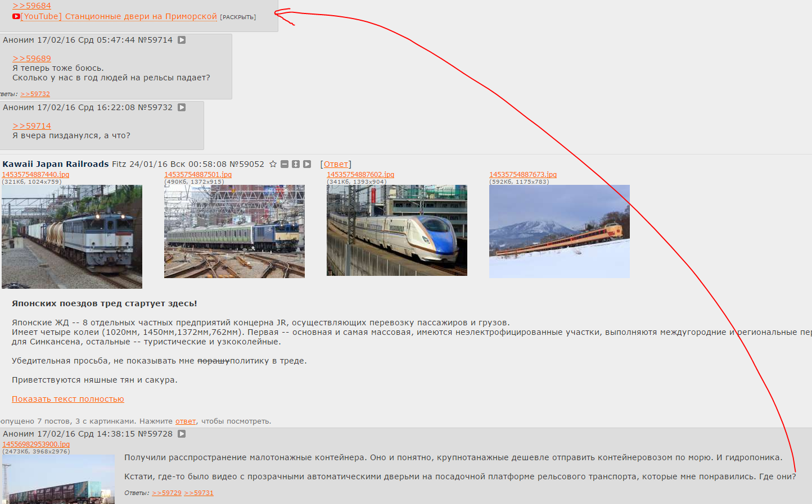The image size is (812, 504).
Task: Enlarge the freight locomotive thumbnail
Action: pos(72,237)
